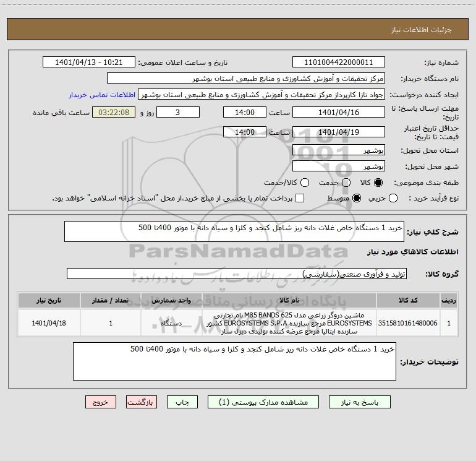Click the deadline hour field 14:00 beside 1401/04/16
This screenshot has height=461, width=476.
(x=245, y=112)
